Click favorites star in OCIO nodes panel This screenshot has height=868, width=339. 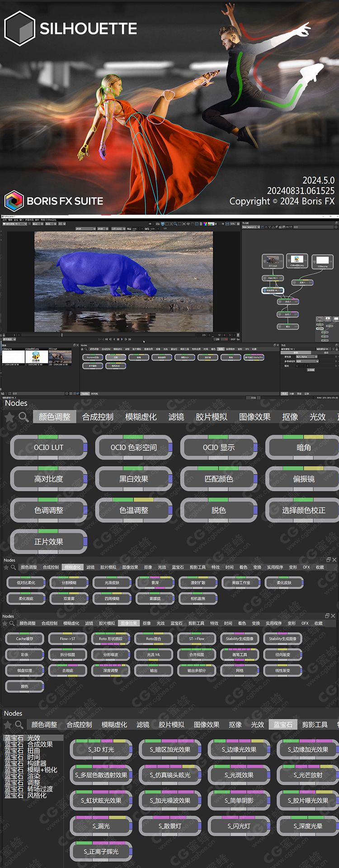pyautogui.click(x=9, y=417)
